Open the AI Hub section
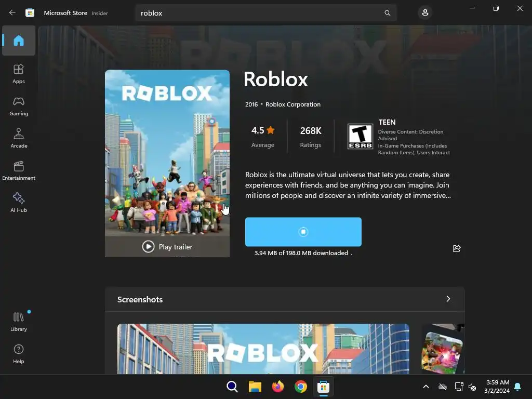532x399 pixels. click(19, 203)
